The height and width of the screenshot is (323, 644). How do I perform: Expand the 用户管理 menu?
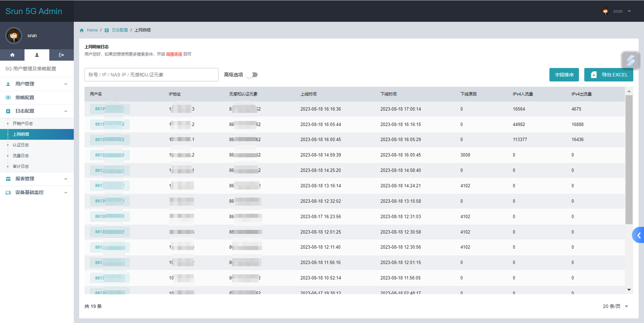[x=37, y=84]
